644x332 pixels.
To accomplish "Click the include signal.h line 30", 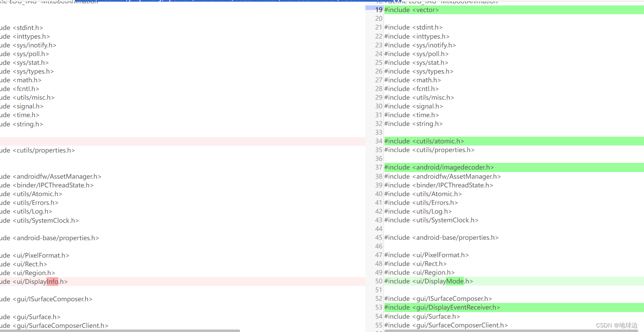I will pos(413,106).
